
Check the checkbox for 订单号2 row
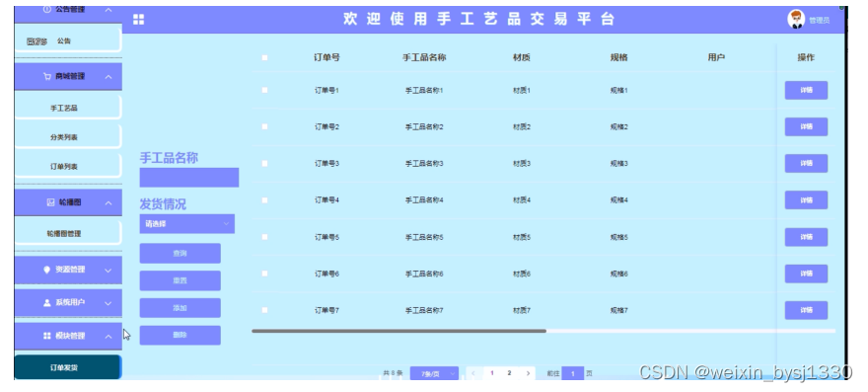[264, 126]
